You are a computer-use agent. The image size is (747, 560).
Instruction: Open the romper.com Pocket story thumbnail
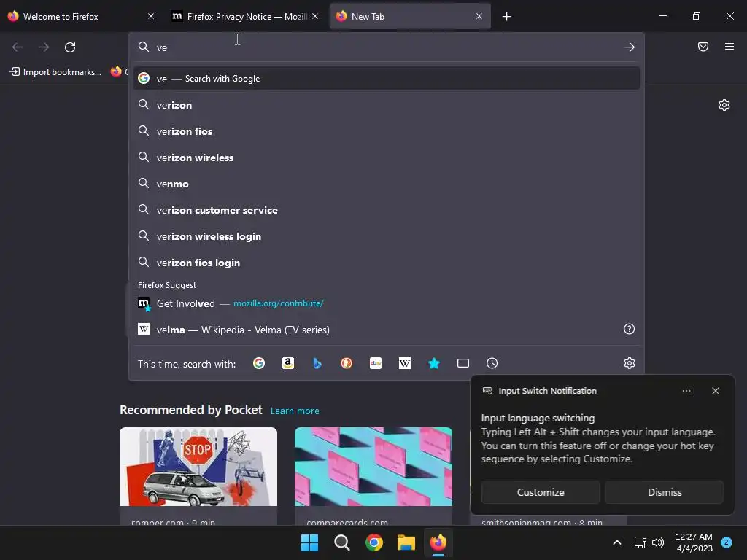click(198, 467)
